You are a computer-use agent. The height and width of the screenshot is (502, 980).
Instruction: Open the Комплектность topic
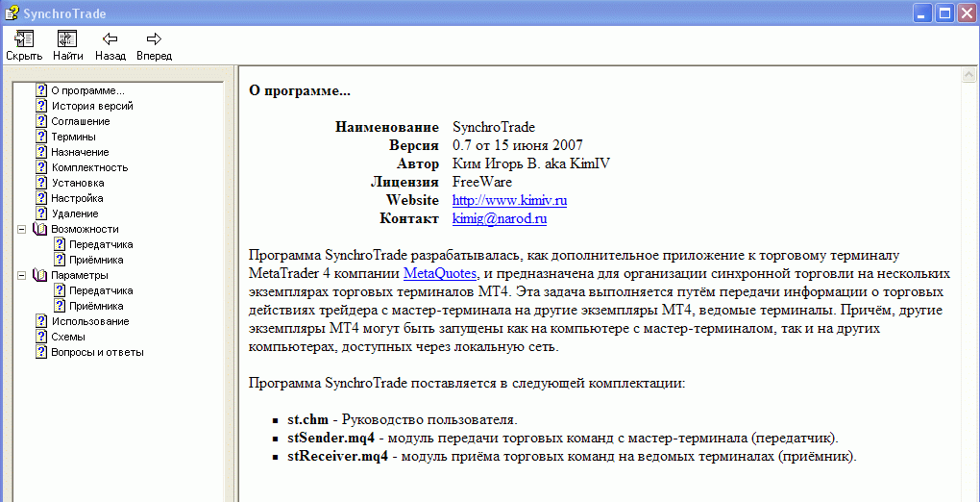[90, 167]
